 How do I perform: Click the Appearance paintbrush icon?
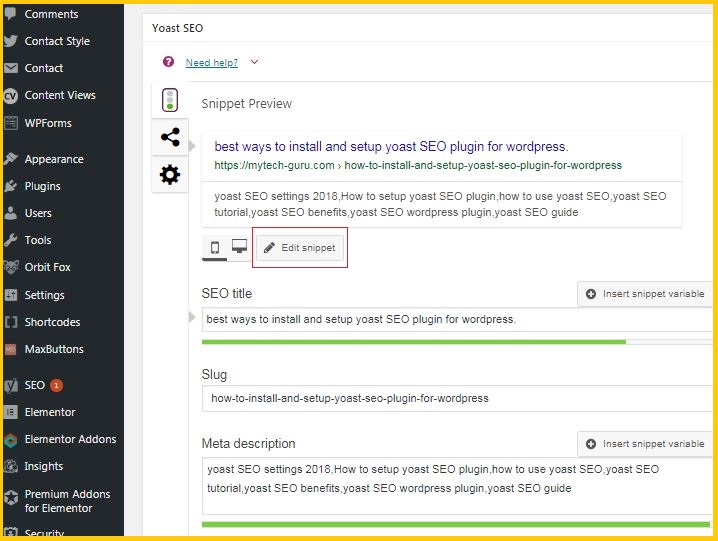click(11, 159)
